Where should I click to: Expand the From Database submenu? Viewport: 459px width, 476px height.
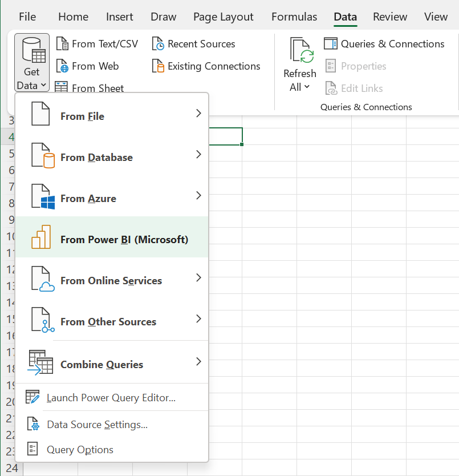[x=97, y=157]
